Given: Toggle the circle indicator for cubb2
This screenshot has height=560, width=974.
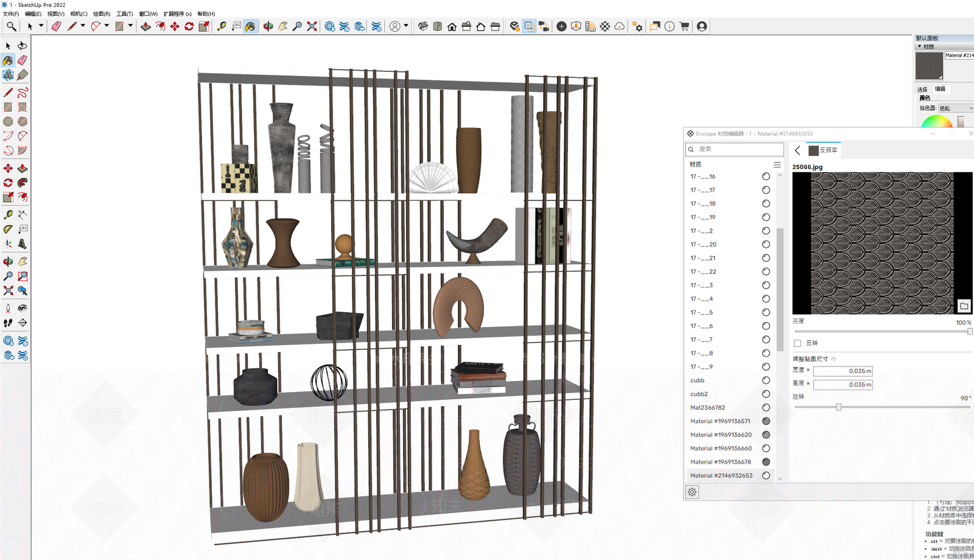Looking at the screenshot, I should (x=766, y=394).
